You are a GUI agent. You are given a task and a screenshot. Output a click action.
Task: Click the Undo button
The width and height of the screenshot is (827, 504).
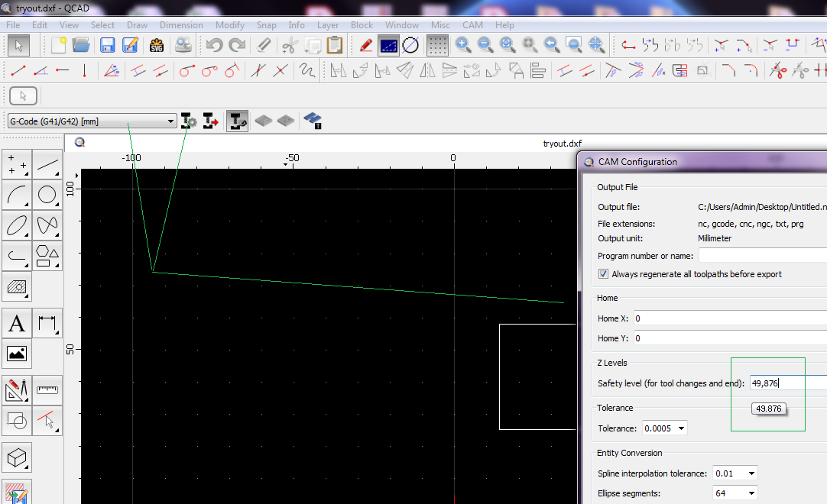click(x=215, y=45)
